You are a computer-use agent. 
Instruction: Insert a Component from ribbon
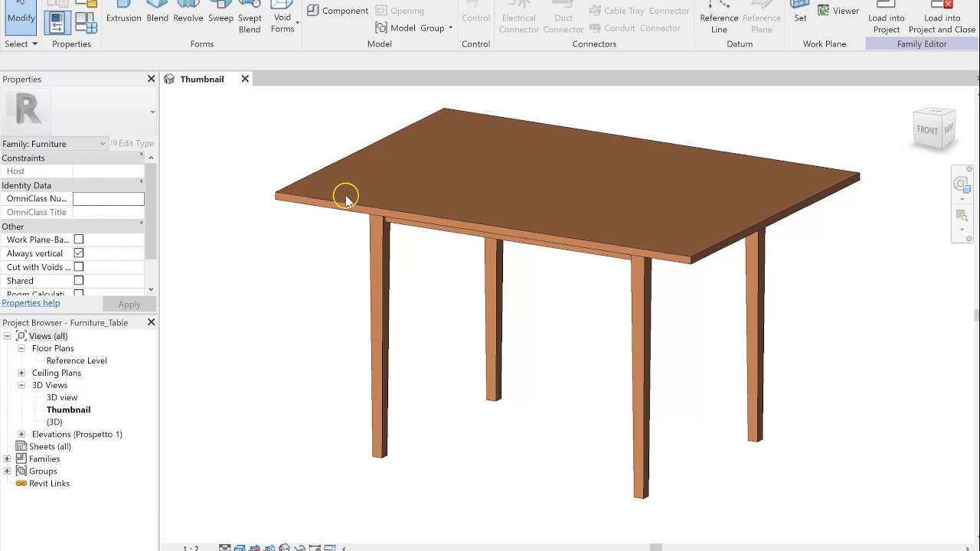[338, 11]
